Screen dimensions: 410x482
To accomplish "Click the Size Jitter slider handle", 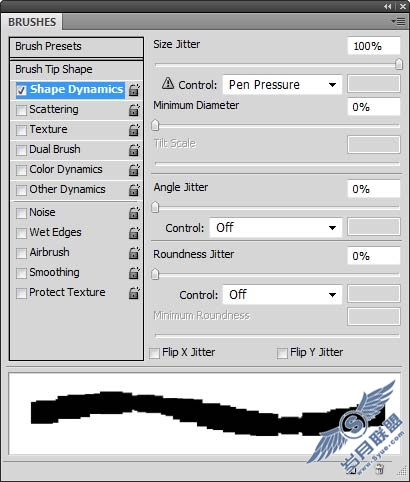I will coord(399,64).
